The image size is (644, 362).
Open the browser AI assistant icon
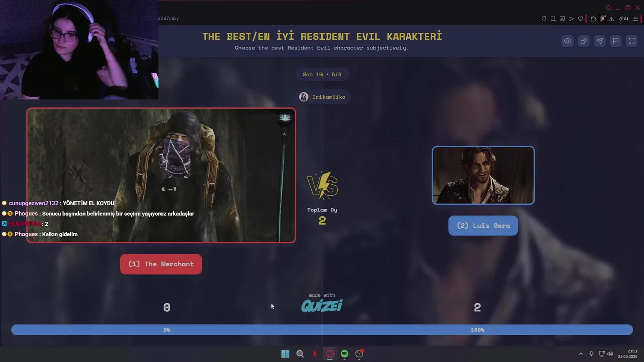click(x=623, y=19)
